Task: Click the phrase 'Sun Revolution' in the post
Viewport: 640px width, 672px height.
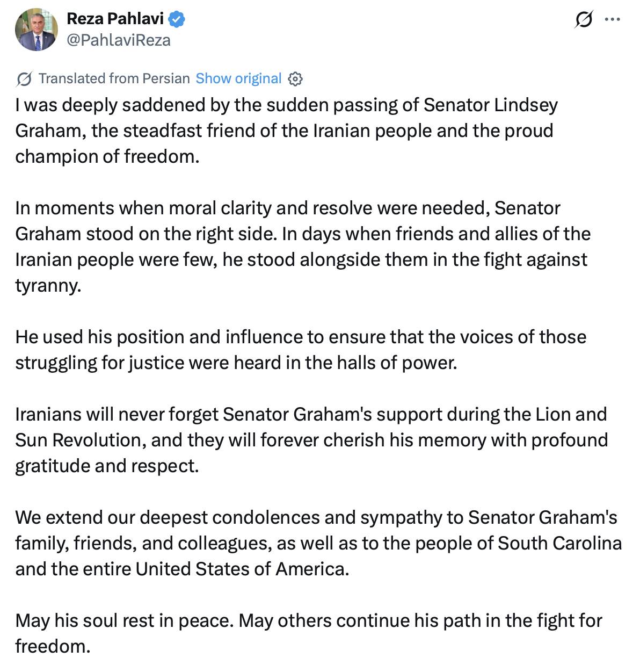Action: 78,440
